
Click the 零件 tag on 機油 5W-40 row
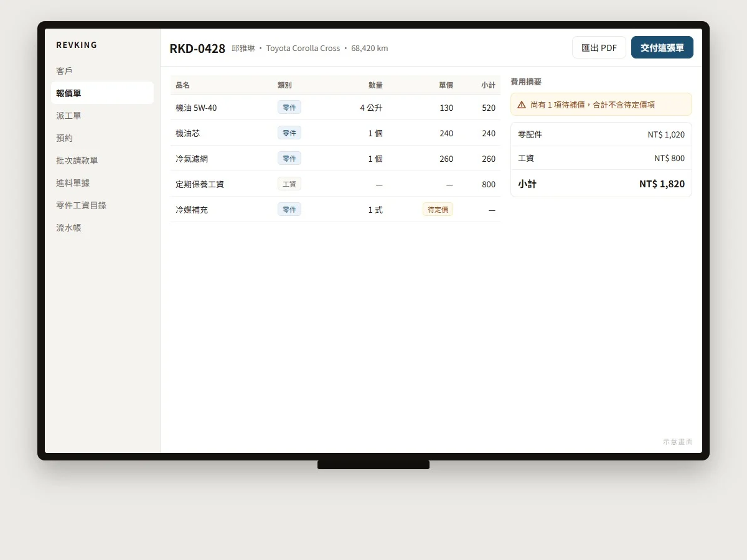coord(289,108)
